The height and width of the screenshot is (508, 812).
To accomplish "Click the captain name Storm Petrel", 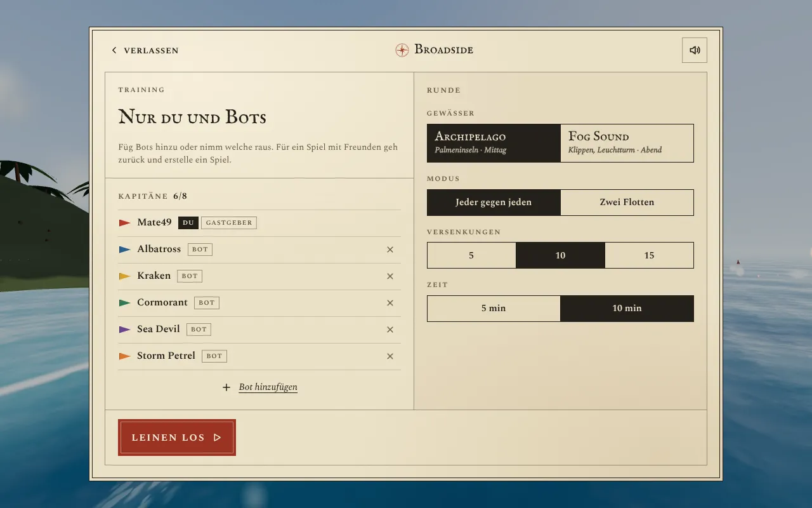I will click(166, 356).
